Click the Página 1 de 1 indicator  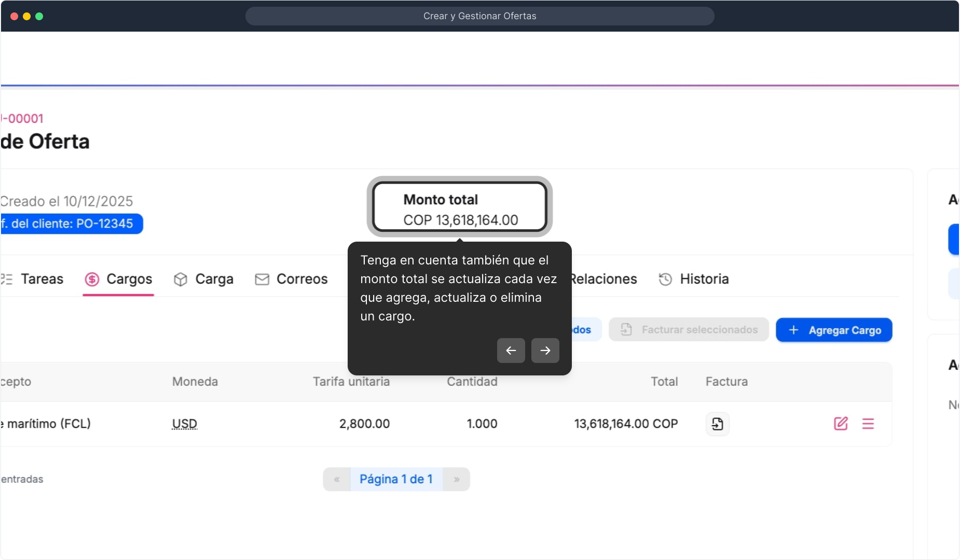tap(396, 479)
